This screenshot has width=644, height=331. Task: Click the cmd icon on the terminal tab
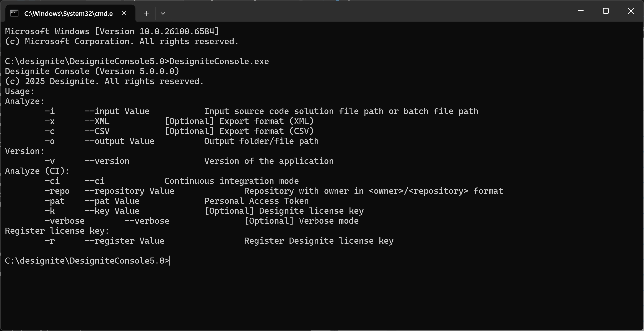click(x=14, y=13)
